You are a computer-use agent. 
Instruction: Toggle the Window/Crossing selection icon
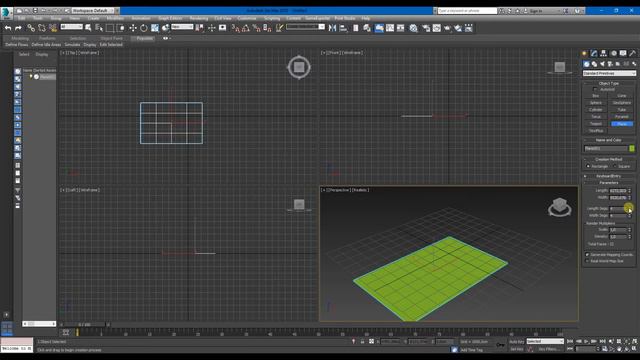(121, 28)
